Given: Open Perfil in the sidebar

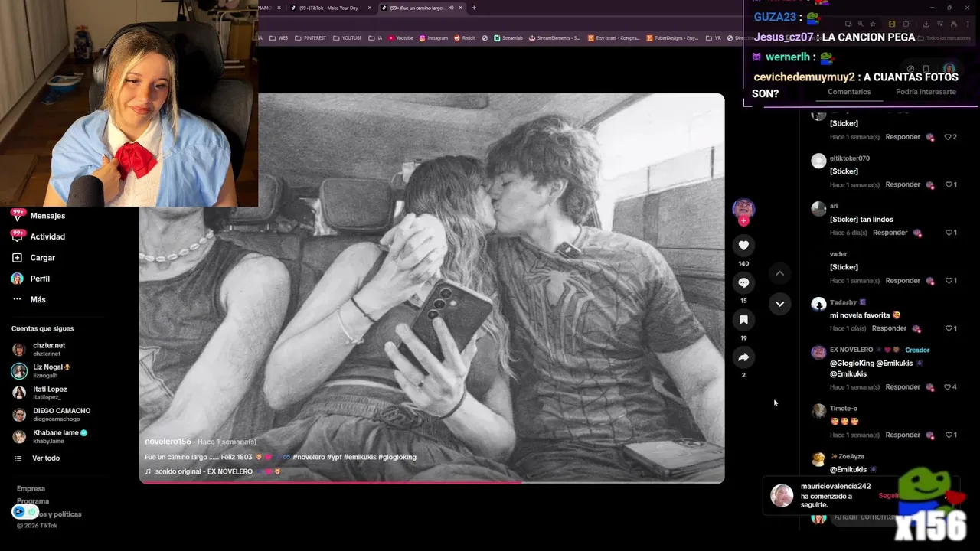Looking at the screenshot, I should coord(31,279).
